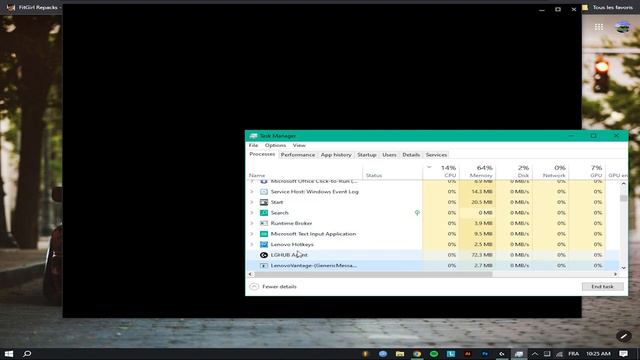
Task: Select the LGHUB Agent process name
Action: pos(289,255)
